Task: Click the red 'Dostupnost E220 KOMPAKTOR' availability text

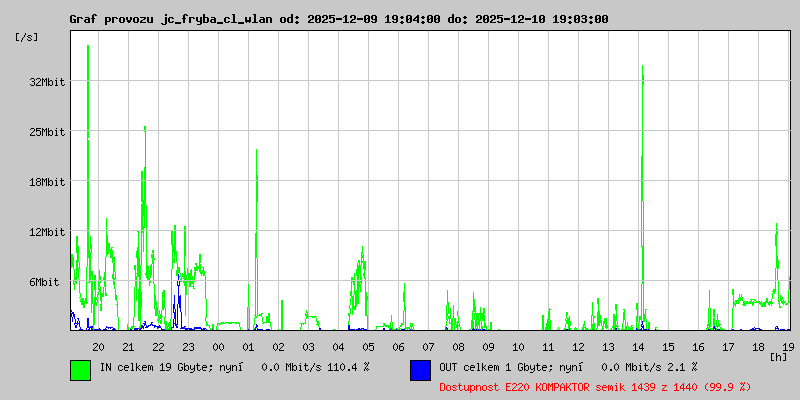Action: point(595,386)
